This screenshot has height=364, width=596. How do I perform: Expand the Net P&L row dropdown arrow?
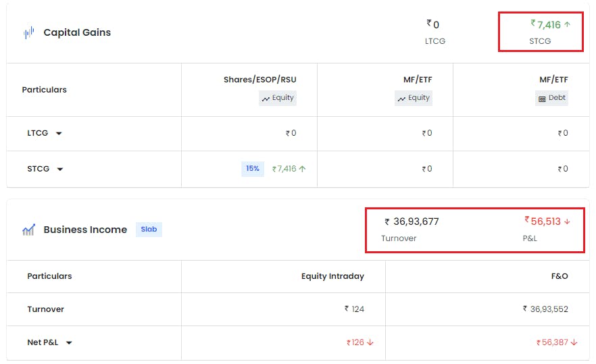coord(69,342)
